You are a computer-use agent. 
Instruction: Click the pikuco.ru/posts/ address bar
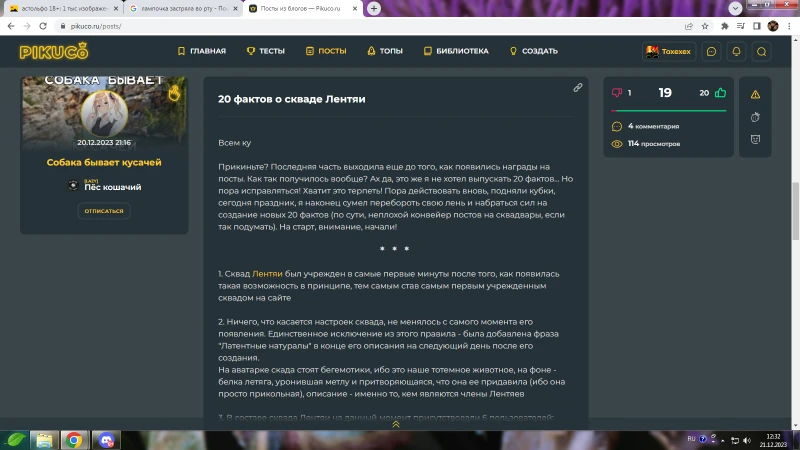[367, 26]
